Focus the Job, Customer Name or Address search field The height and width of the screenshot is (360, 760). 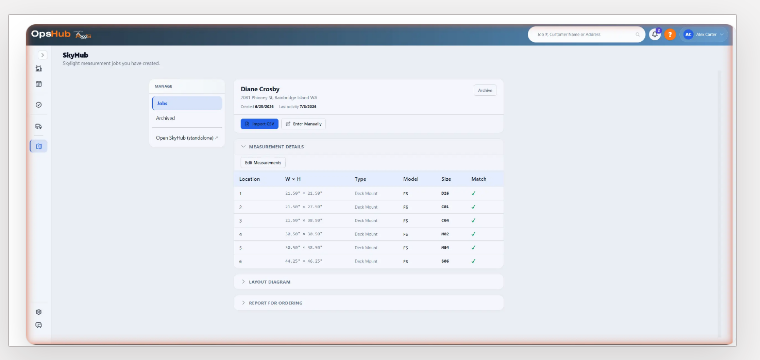586,34
